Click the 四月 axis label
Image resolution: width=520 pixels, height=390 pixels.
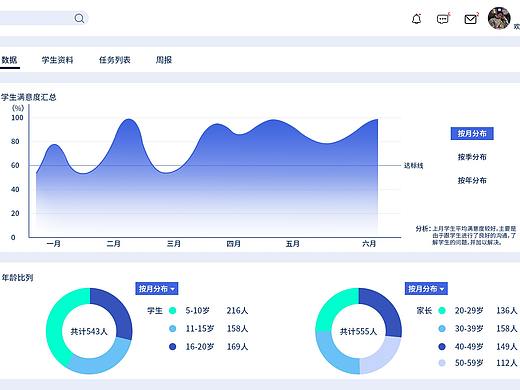click(x=233, y=244)
